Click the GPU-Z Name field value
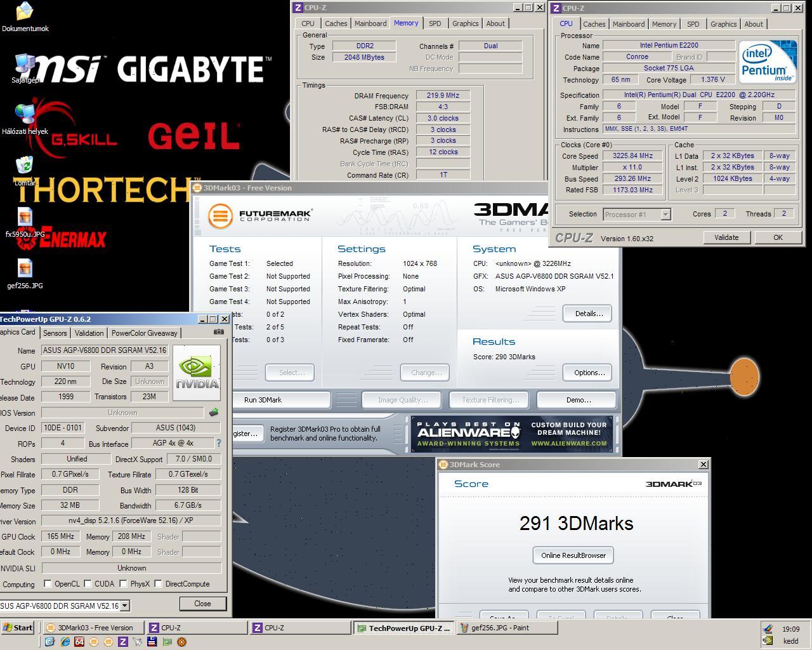 click(105, 350)
